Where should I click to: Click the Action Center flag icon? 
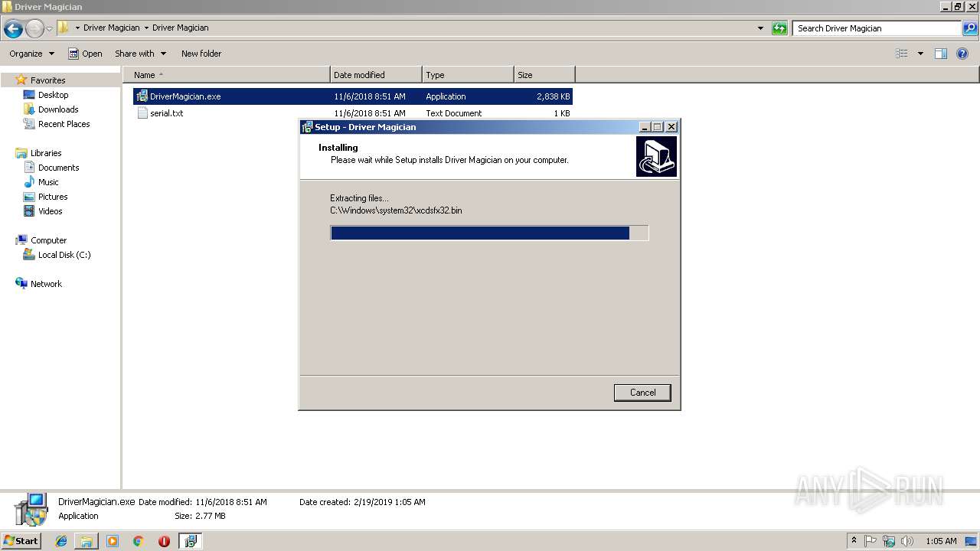pyautogui.click(x=871, y=541)
